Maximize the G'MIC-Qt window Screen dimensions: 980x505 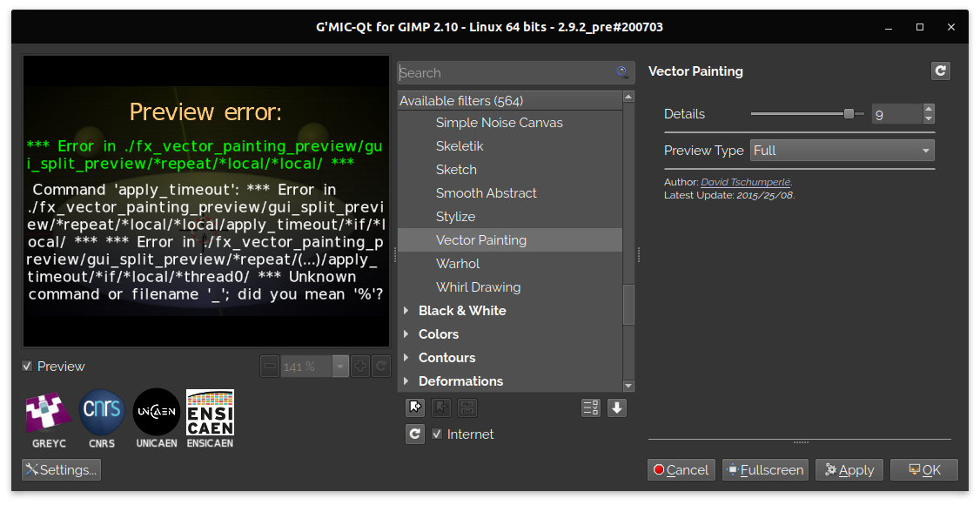pyautogui.click(x=920, y=27)
